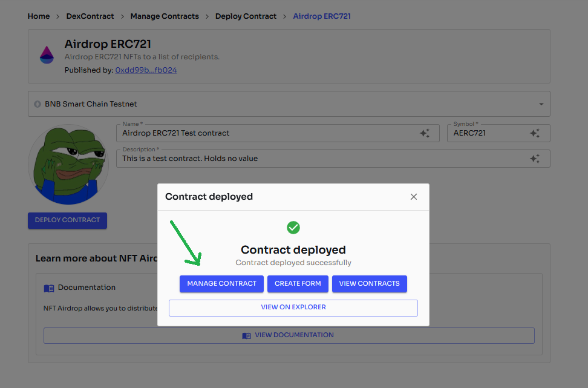Open the BNB Smart Chain Testnet combo box
This screenshot has width=588, height=388.
[x=289, y=104]
